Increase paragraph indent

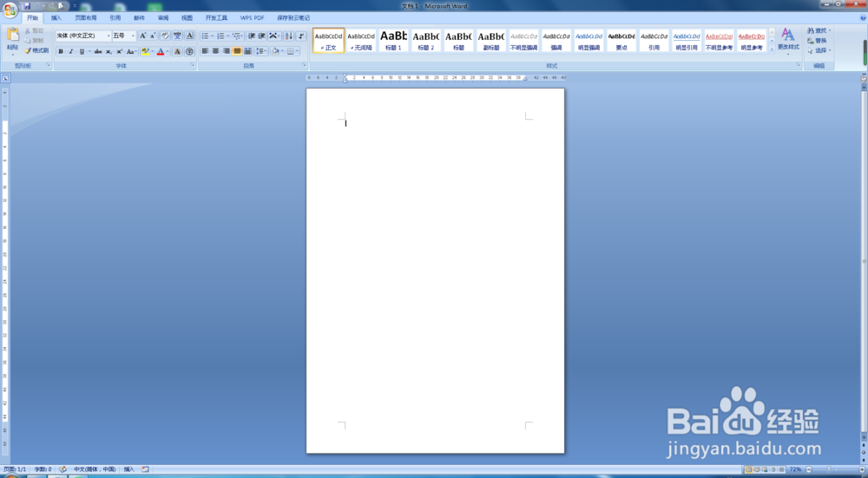[x=262, y=36]
